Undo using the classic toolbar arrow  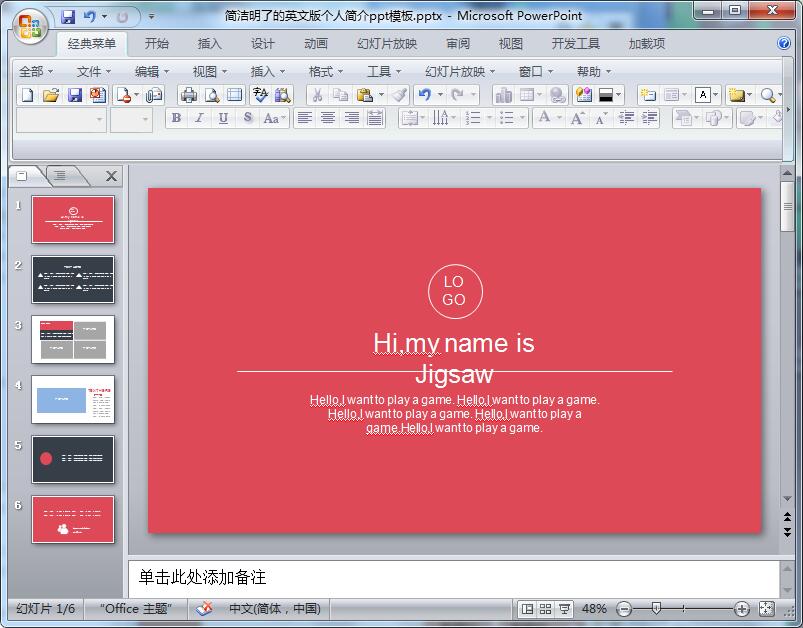pos(425,95)
